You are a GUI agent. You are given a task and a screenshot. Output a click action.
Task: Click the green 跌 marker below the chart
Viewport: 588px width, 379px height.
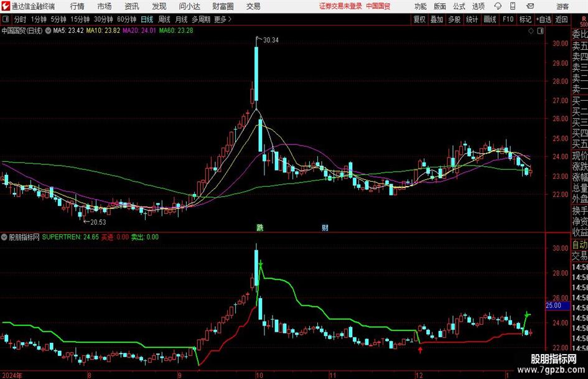coord(260,227)
